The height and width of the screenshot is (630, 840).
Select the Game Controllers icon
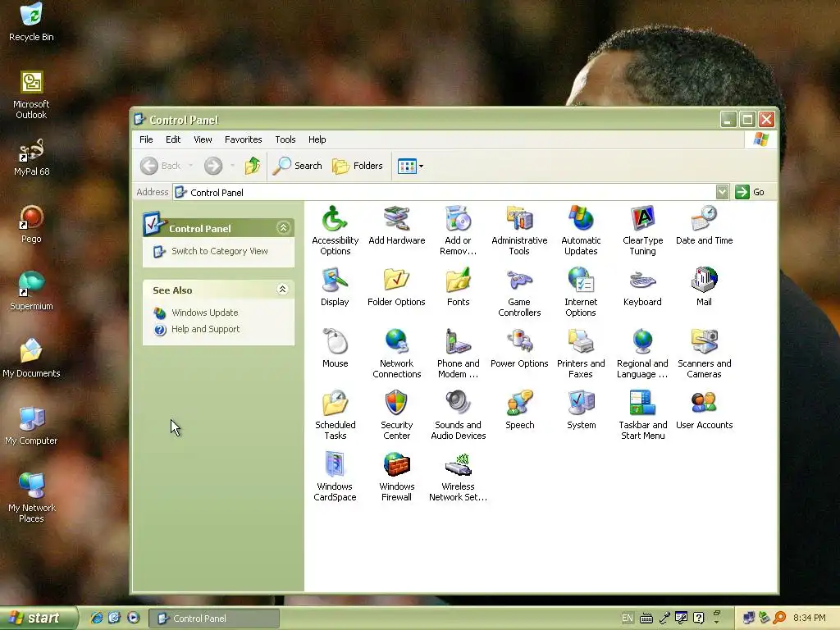[x=519, y=292]
